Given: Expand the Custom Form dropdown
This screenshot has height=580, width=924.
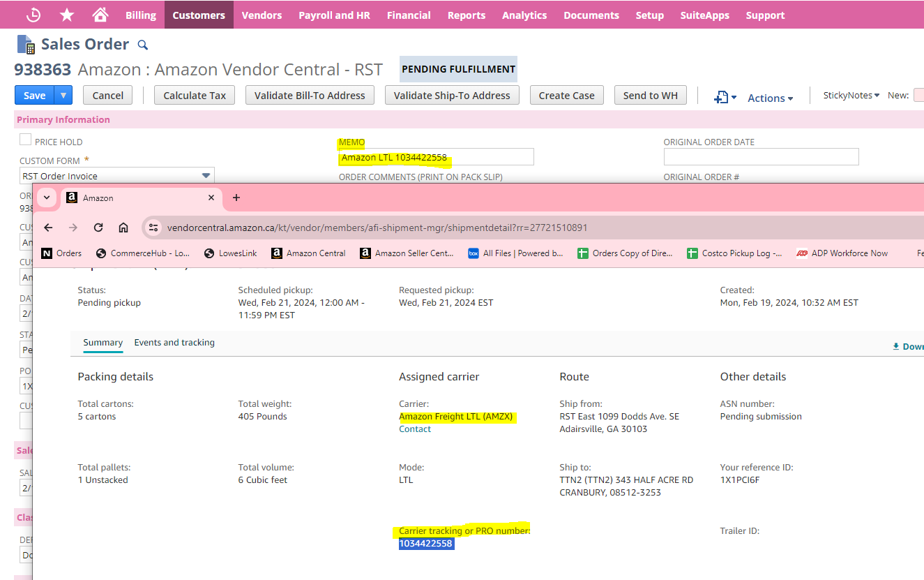Looking at the screenshot, I should (x=206, y=176).
